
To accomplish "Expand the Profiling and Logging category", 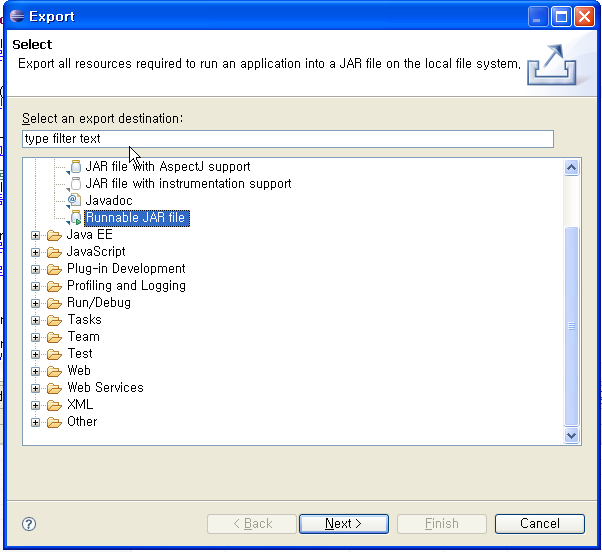I will [35, 286].
